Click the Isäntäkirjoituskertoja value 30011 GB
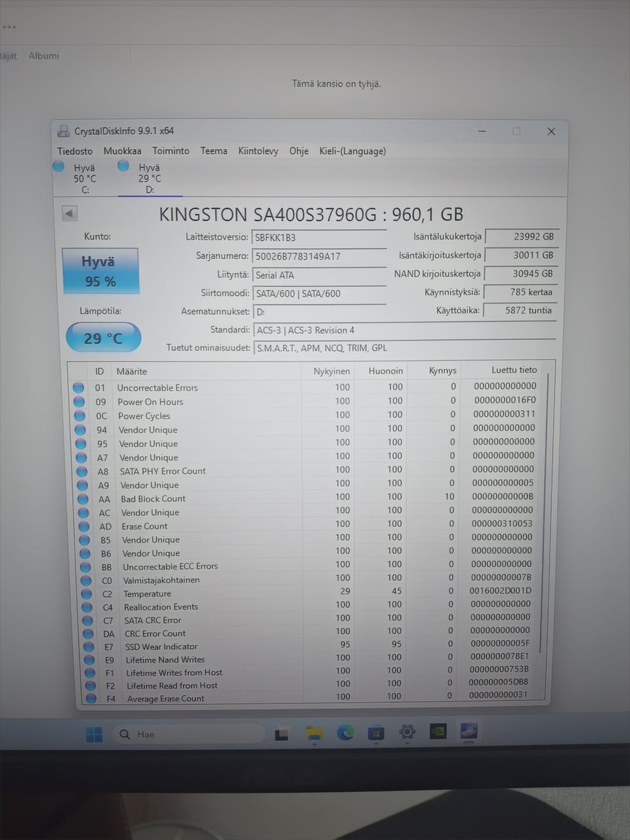630x840 pixels. [x=521, y=255]
